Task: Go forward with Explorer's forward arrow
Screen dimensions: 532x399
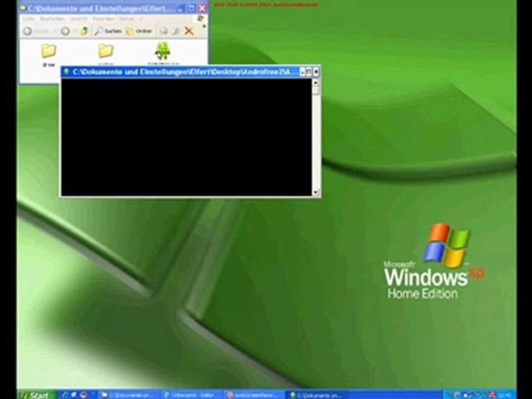Action: pyautogui.click(x=65, y=31)
